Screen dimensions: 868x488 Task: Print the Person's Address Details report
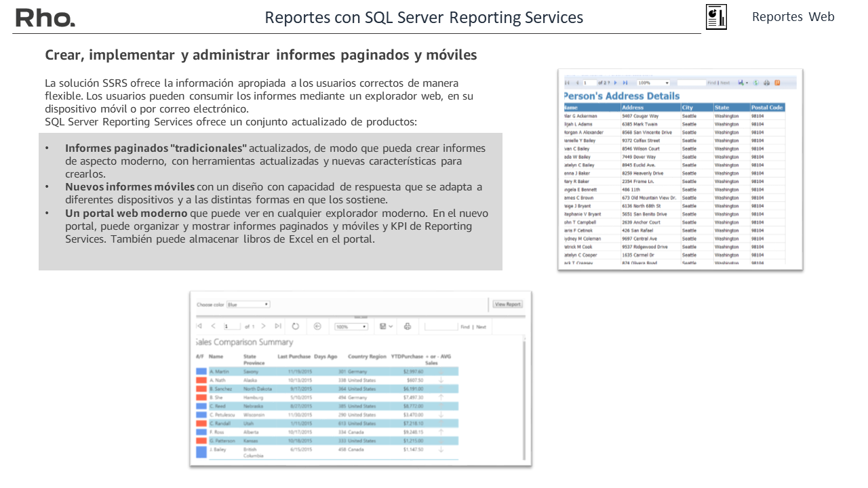[766, 83]
